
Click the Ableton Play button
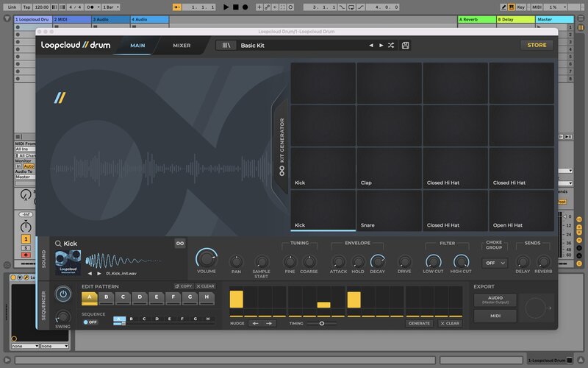(226, 7)
